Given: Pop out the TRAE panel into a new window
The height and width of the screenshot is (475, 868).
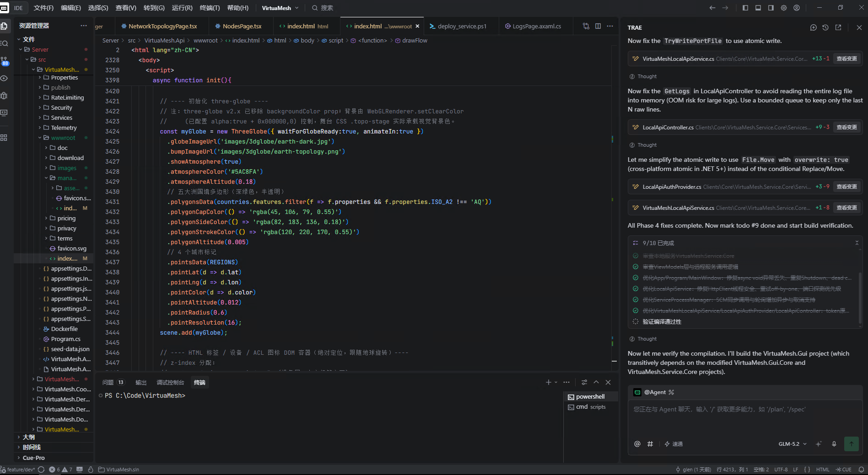Looking at the screenshot, I should tap(838, 27).
